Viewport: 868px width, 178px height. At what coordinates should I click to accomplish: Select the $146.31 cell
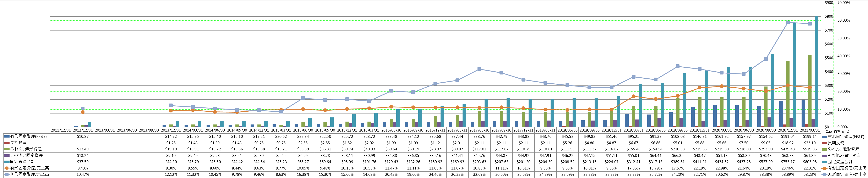[x=700, y=137]
